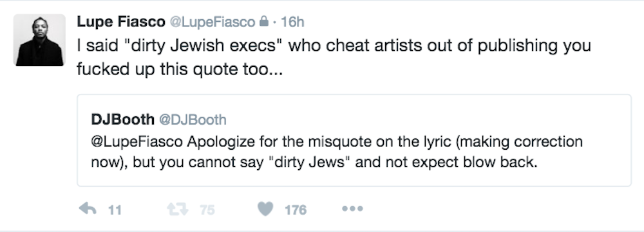Click the retweet icon
The image size is (644, 232).
(x=178, y=210)
